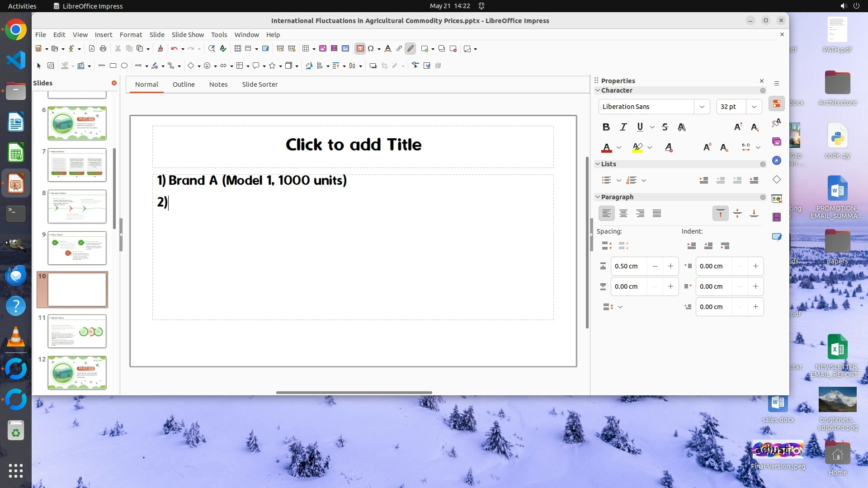
Task: Click the Insert Text Box icon
Action: 360,49
